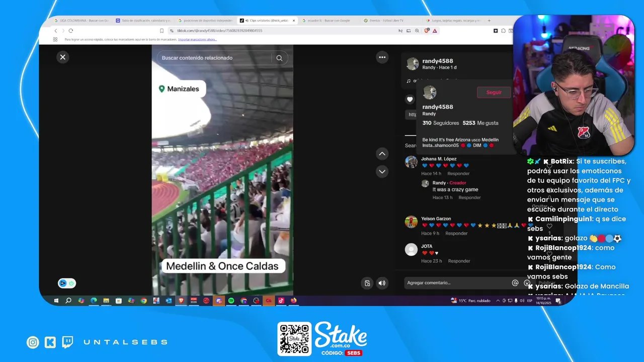Image resolution: width=644 pixels, height=362 pixels.
Task: Open the weather widget showing 15°C Parc. nublado
Action: pyautogui.click(x=470, y=301)
